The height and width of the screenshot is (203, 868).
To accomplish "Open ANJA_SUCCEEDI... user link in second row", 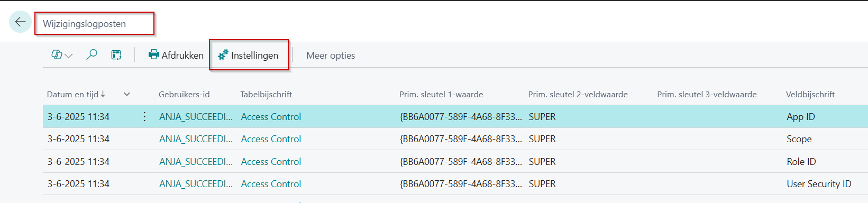I will 196,139.
